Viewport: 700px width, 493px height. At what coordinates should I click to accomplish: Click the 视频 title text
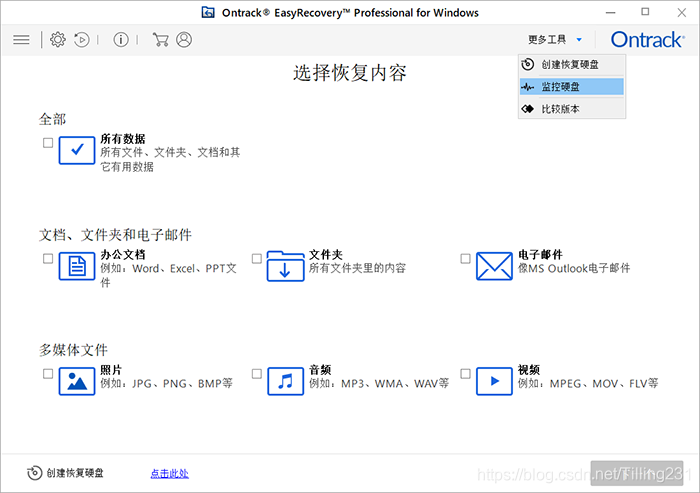(x=529, y=370)
